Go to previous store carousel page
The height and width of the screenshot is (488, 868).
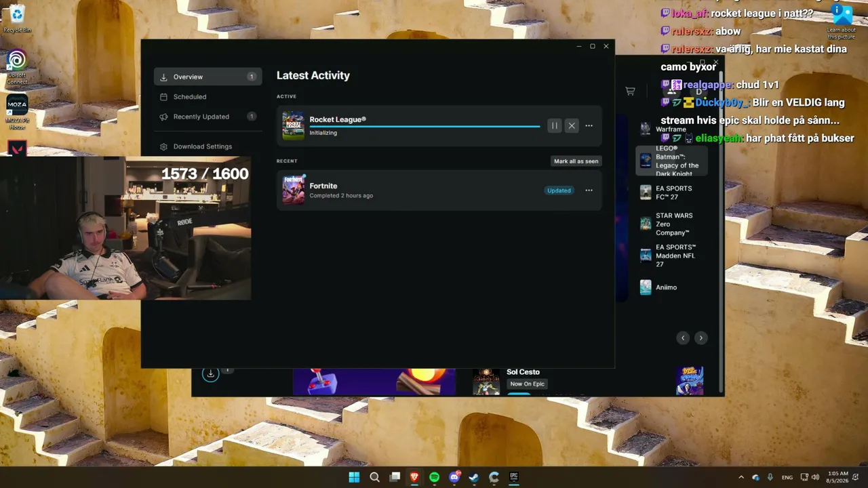pos(683,338)
